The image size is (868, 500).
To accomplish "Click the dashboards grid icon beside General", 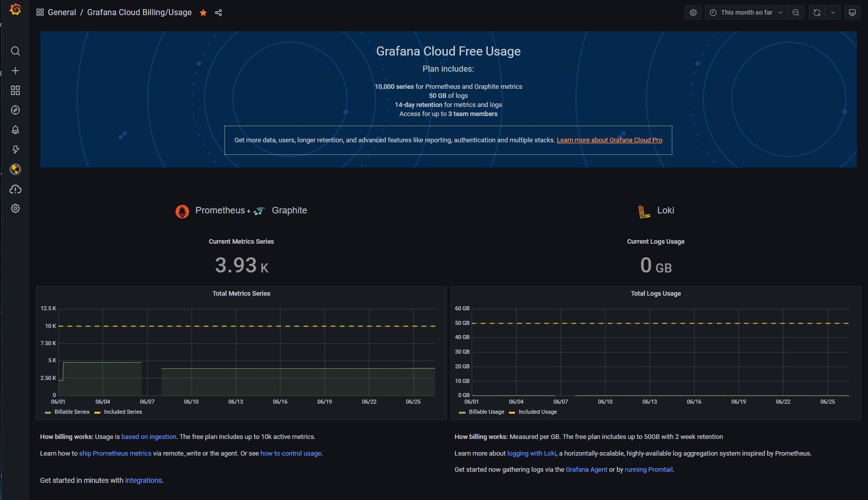I will pos(40,12).
